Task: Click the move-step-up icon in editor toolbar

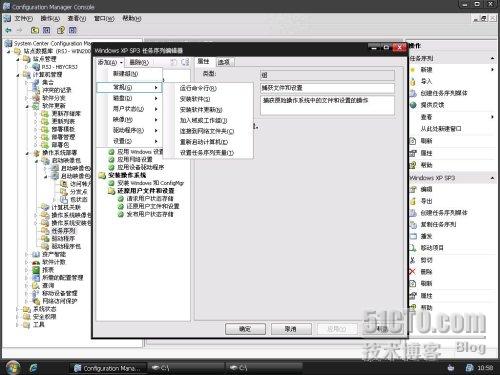Action: pyautogui.click(x=174, y=62)
